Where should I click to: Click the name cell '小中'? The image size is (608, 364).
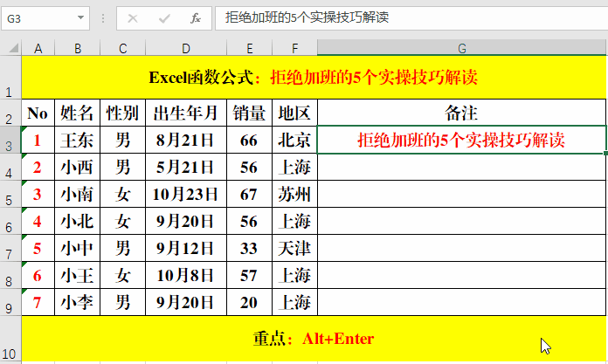[78, 248]
